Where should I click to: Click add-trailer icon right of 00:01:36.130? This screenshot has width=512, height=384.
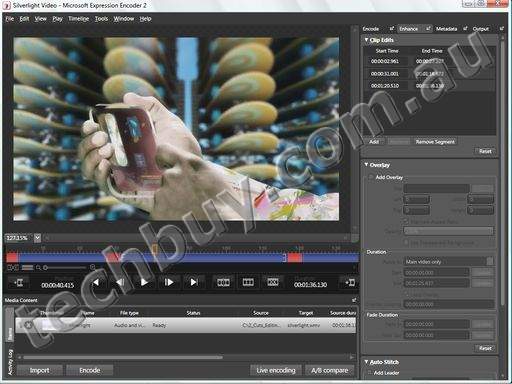tap(350, 283)
